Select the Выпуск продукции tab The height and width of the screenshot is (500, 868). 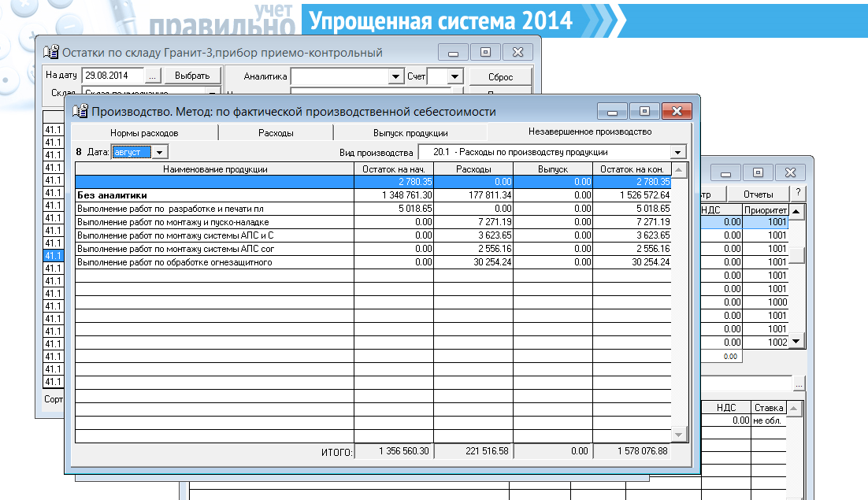[x=410, y=133]
